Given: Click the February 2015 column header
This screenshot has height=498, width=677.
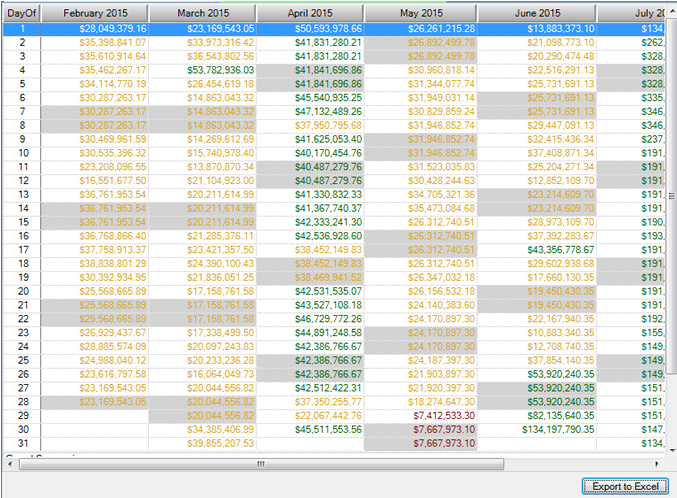Looking at the screenshot, I should click(95, 13).
